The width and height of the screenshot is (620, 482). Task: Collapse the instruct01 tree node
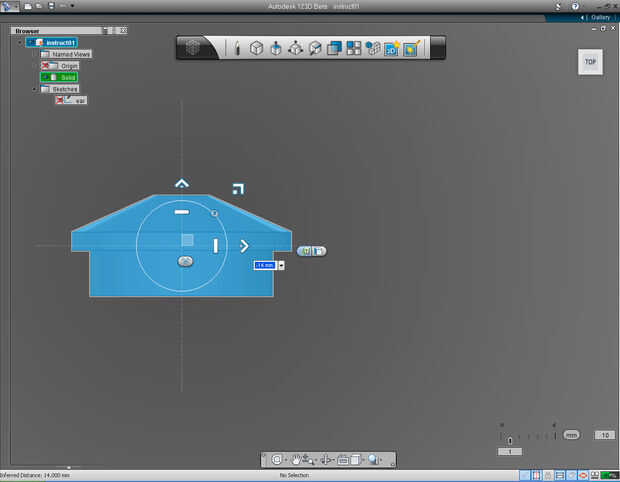[x=20, y=42]
